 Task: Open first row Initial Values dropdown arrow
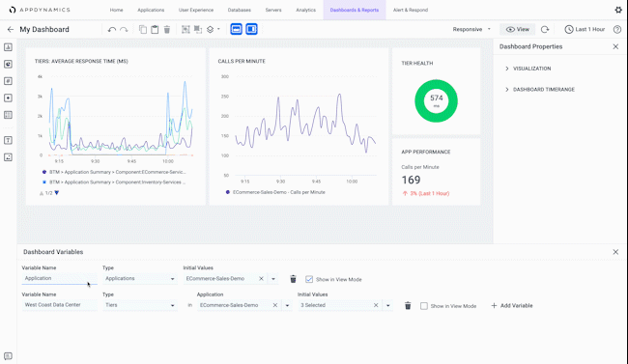pos(273,279)
